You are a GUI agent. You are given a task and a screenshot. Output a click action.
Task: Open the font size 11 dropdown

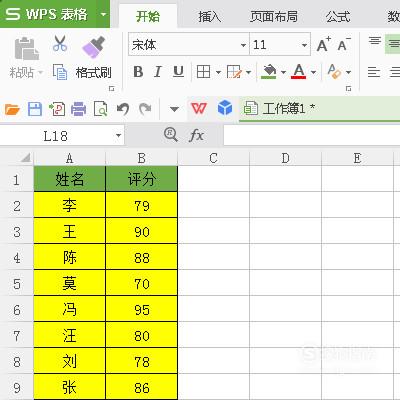[x=304, y=45]
